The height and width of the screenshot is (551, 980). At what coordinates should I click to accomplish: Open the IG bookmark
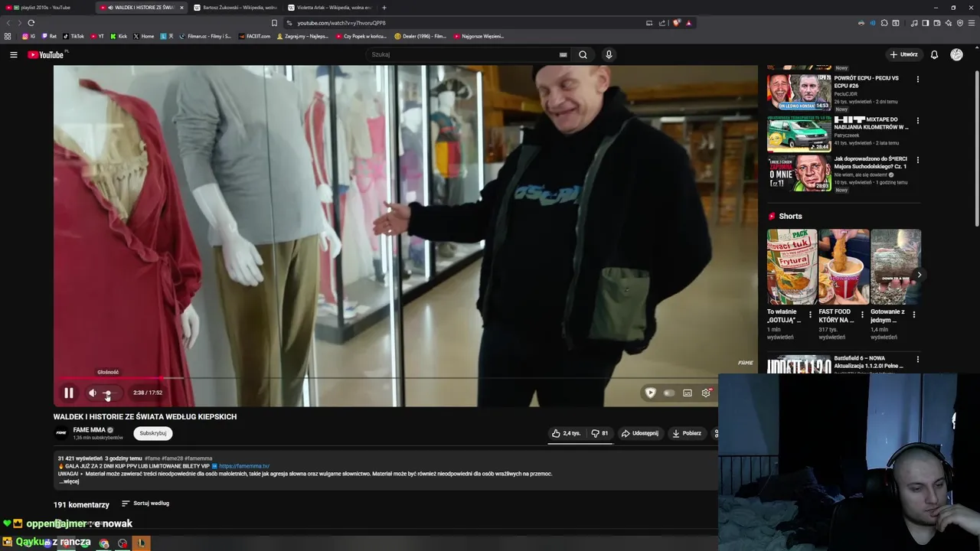point(29,36)
